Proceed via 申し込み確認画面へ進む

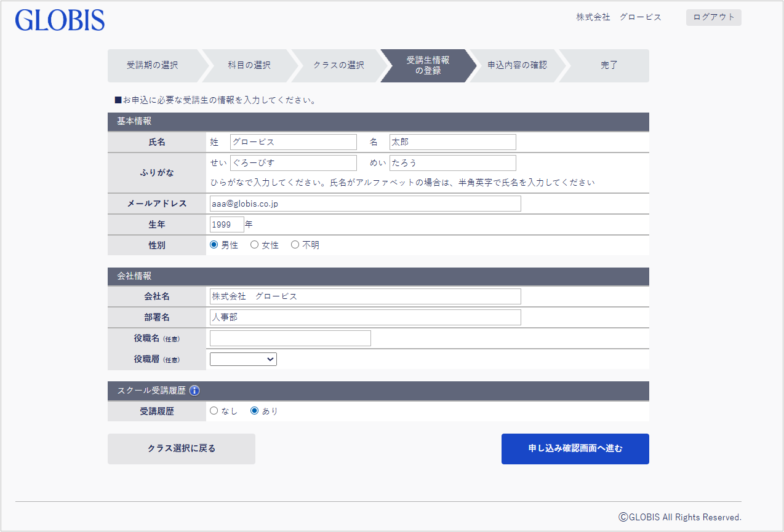pyautogui.click(x=574, y=448)
